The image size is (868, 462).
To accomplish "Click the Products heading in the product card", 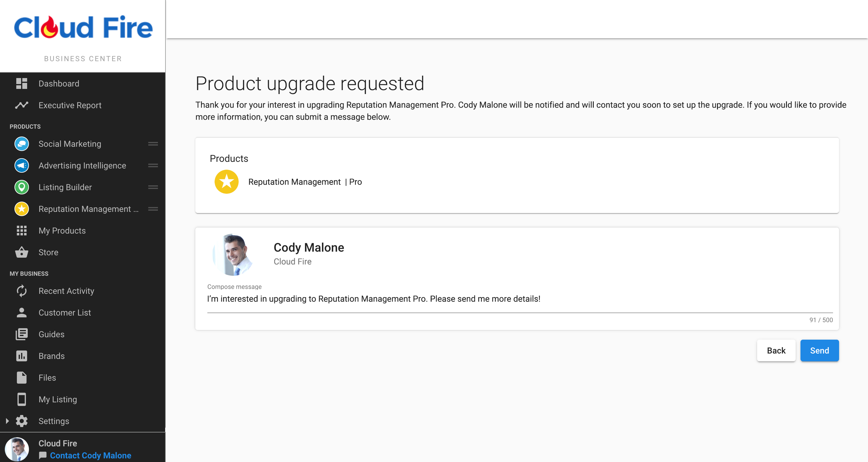I will [x=229, y=159].
